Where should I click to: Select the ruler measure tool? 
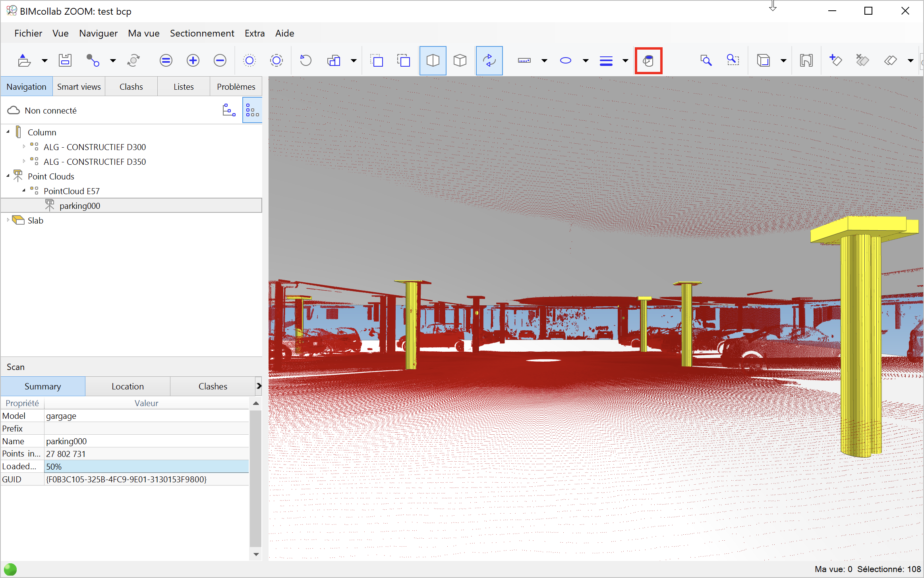(x=524, y=61)
